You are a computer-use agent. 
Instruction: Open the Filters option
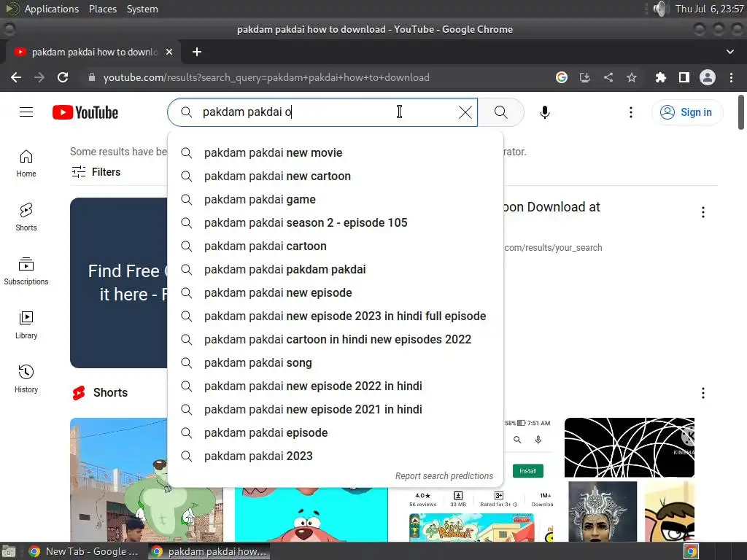pyautogui.click(x=96, y=172)
